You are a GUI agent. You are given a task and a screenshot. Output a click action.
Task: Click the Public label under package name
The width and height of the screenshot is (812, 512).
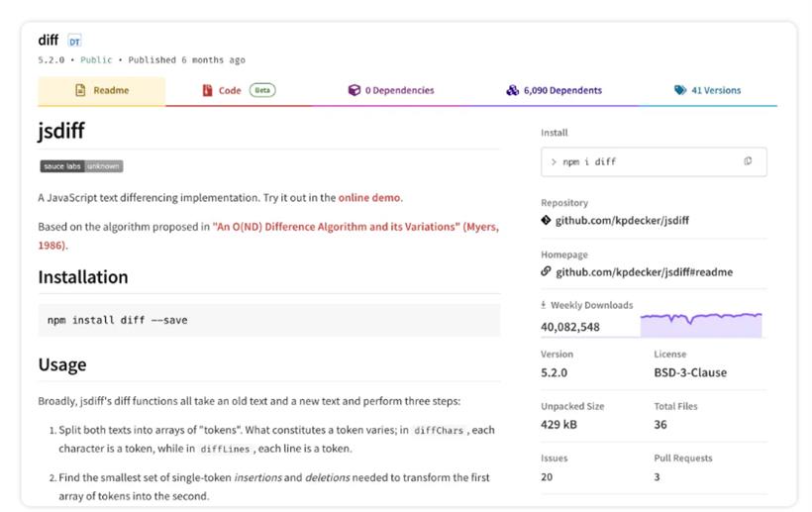point(96,60)
